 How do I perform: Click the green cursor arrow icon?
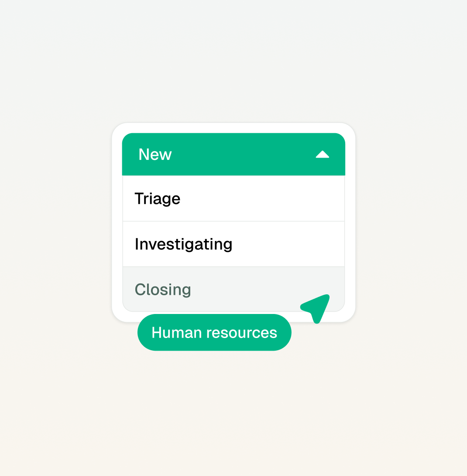[316, 308]
